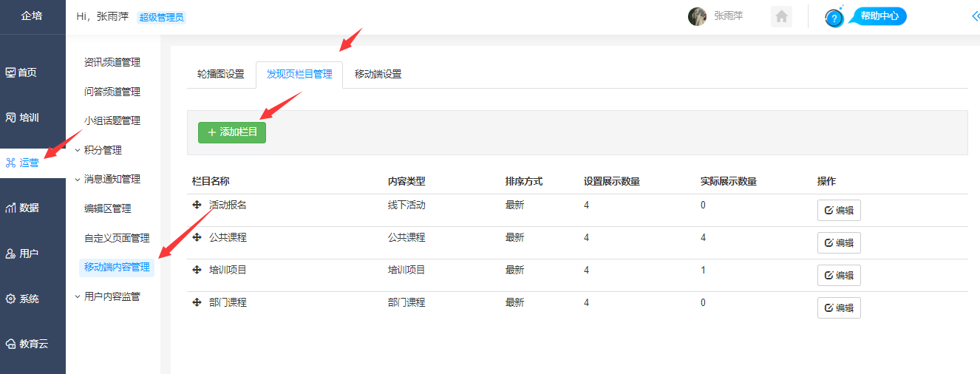The image size is (980, 374).
Task: Open the 数据 data section
Action: pos(22,208)
